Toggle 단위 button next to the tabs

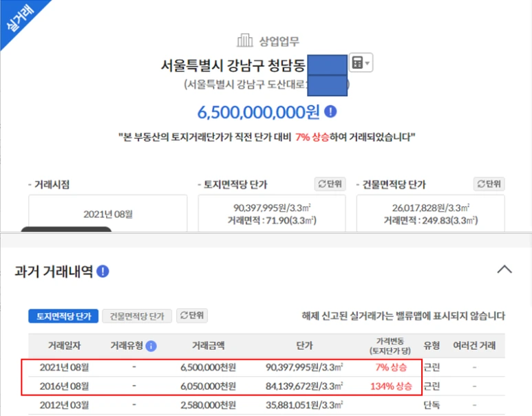pos(192,316)
